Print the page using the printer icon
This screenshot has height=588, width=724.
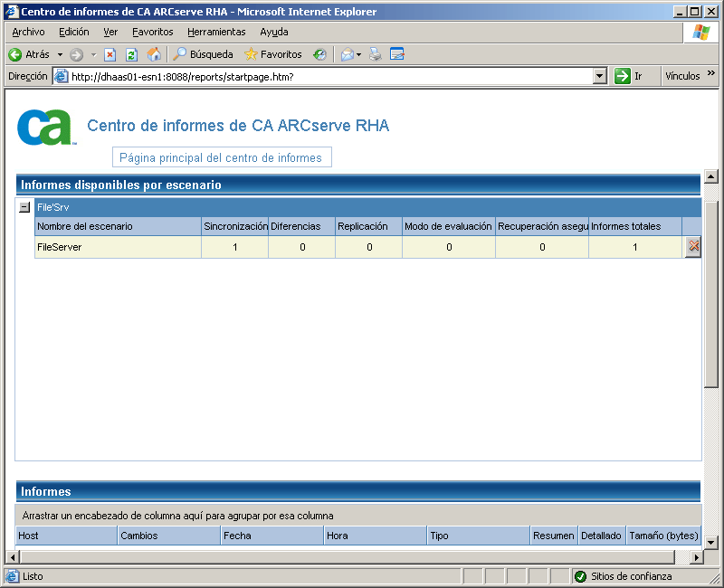tap(375, 53)
